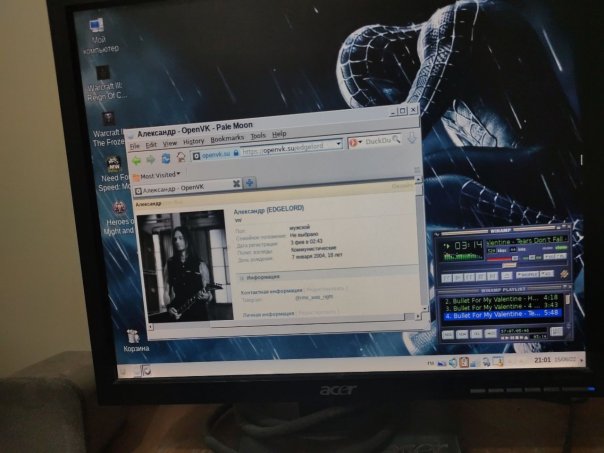This screenshot has width=604, height=453.
Task: Expand the Most Visited bookmarks dropdown
Action: pyautogui.click(x=157, y=176)
